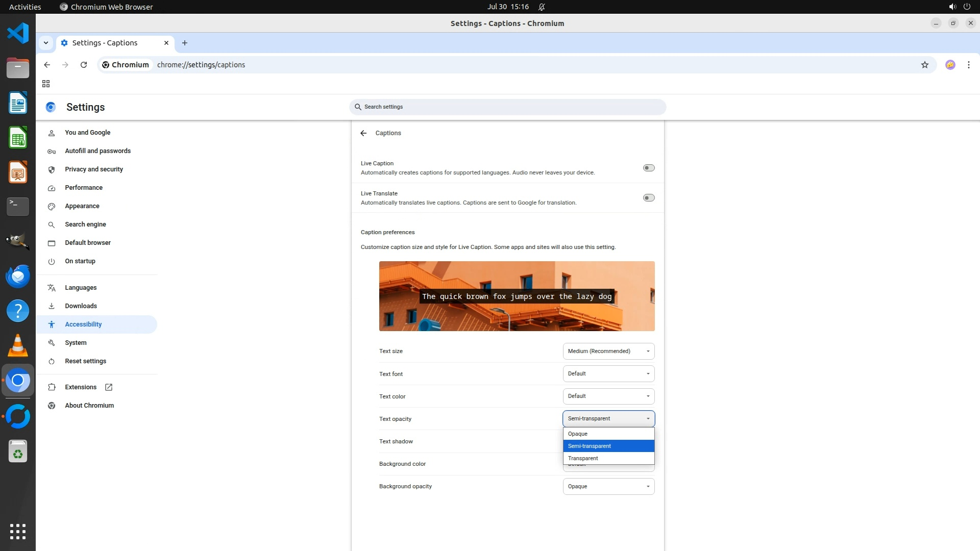Viewport: 980px width, 551px height.
Task: Open the tab search dropdown arrow
Action: [46, 43]
